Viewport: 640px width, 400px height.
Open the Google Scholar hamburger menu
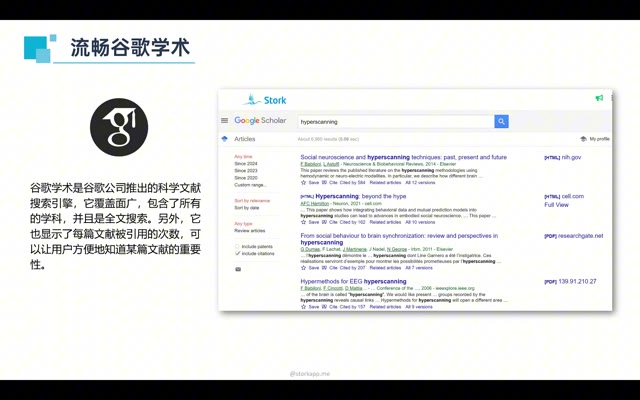pos(224,120)
